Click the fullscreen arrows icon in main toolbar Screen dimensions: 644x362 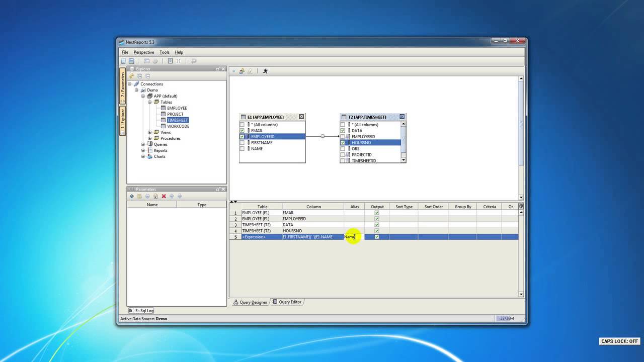tap(178, 61)
